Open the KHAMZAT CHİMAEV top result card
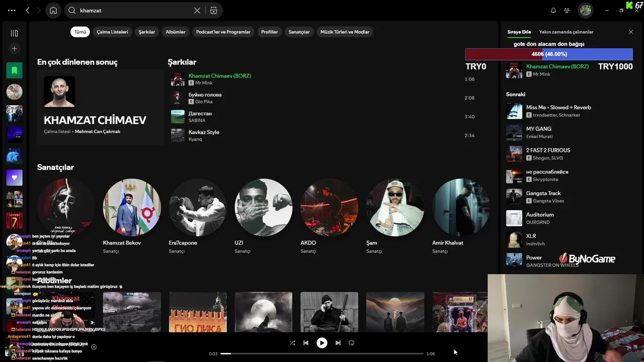 tap(100, 107)
